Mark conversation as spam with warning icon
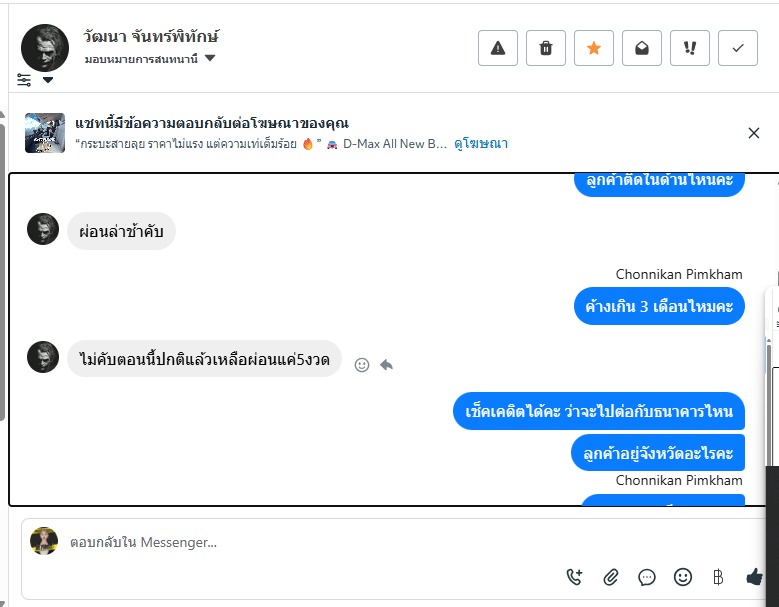The image size is (779, 607). coord(498,48)
